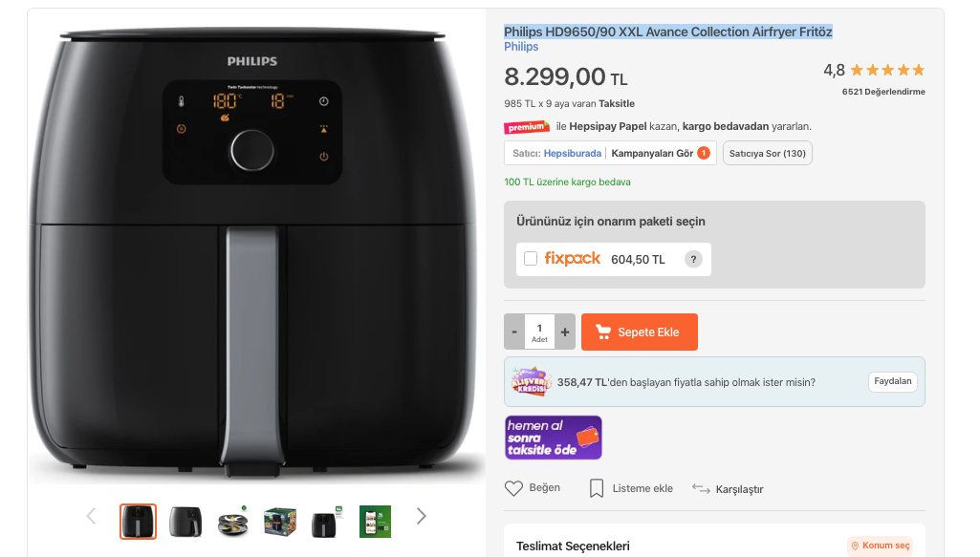Show next product thumbnails with right arrow
This screenshot has height=557, width=980.
pyautogui.click(x=421, y=516)
